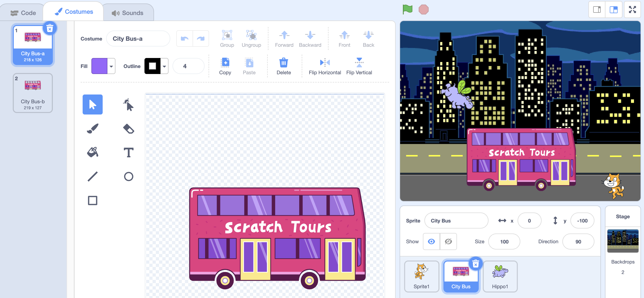Click the Flip Horizontal icon
The height and width of the screenshot is (298, 644).
pyautogui.click(x=325, y=62)
